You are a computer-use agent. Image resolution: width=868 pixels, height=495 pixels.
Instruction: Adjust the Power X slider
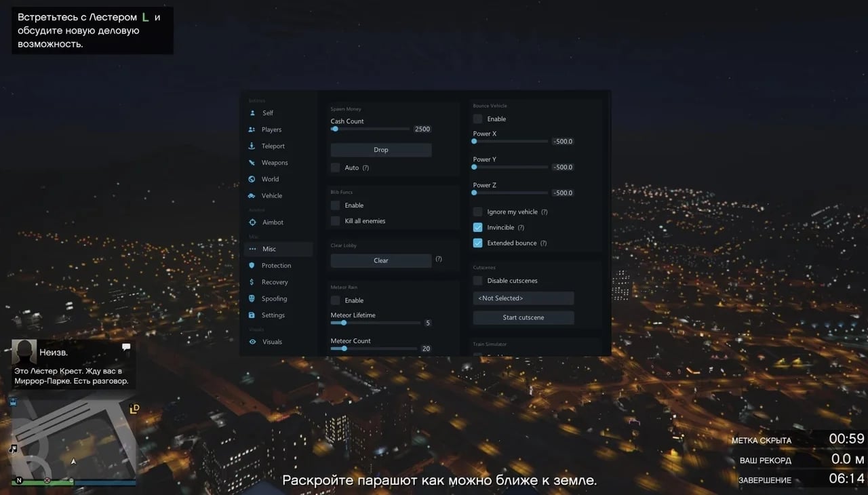[511, 141]
